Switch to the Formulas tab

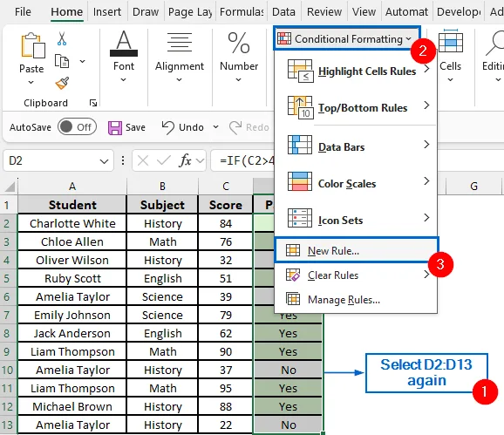242,12
